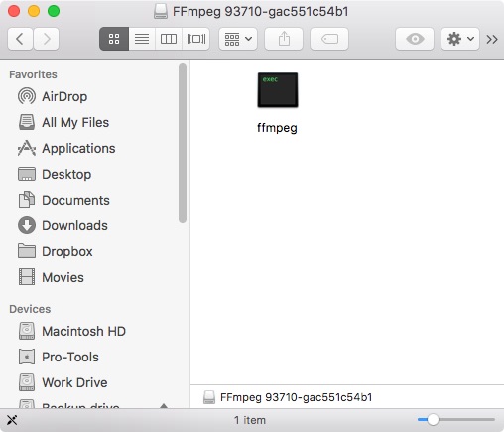Viewport: 504px width, 432px height.
Task: Click the 1 item status text
Action: (x=250, y=420)
